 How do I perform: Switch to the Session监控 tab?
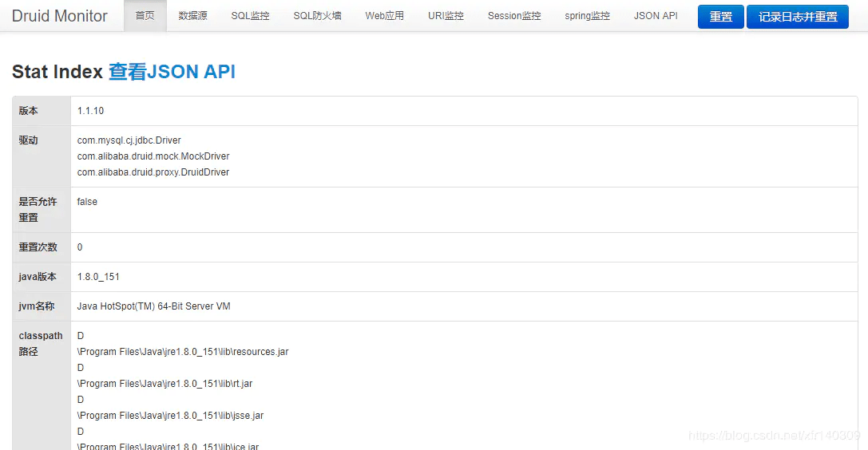click(x=513, y=16)
